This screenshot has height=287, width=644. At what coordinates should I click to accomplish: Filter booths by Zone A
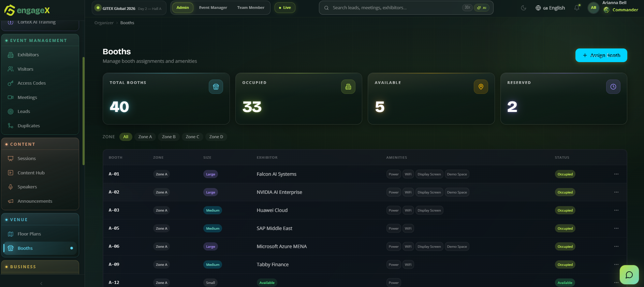145,137
